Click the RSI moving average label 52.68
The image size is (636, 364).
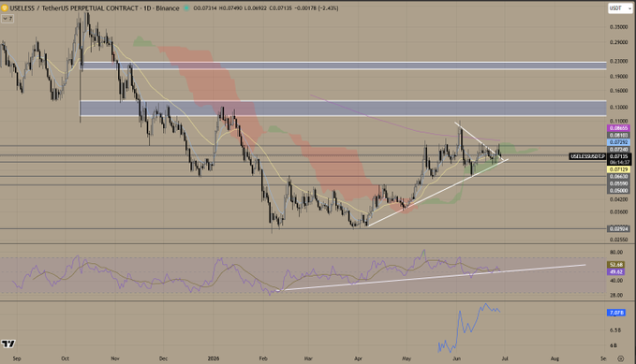[x=615, y=265]
